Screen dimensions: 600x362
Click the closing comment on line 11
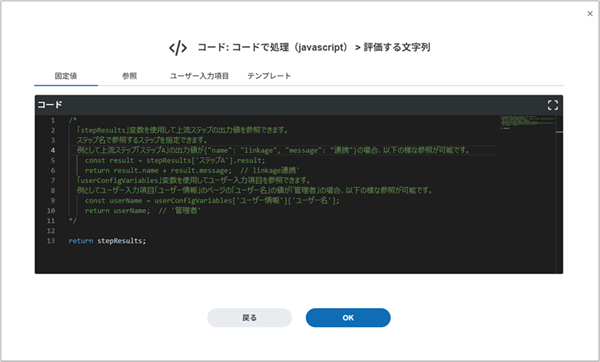click(x=72, y=220)
